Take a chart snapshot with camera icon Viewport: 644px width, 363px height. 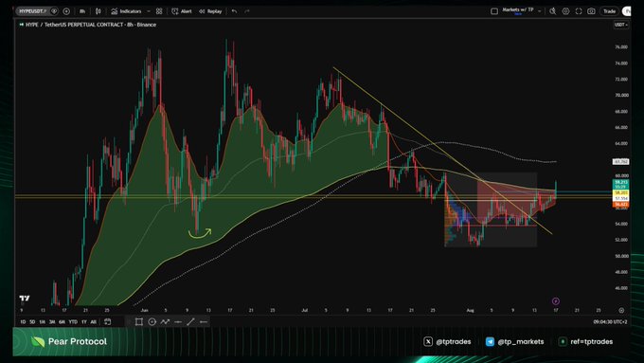[591, 11]
